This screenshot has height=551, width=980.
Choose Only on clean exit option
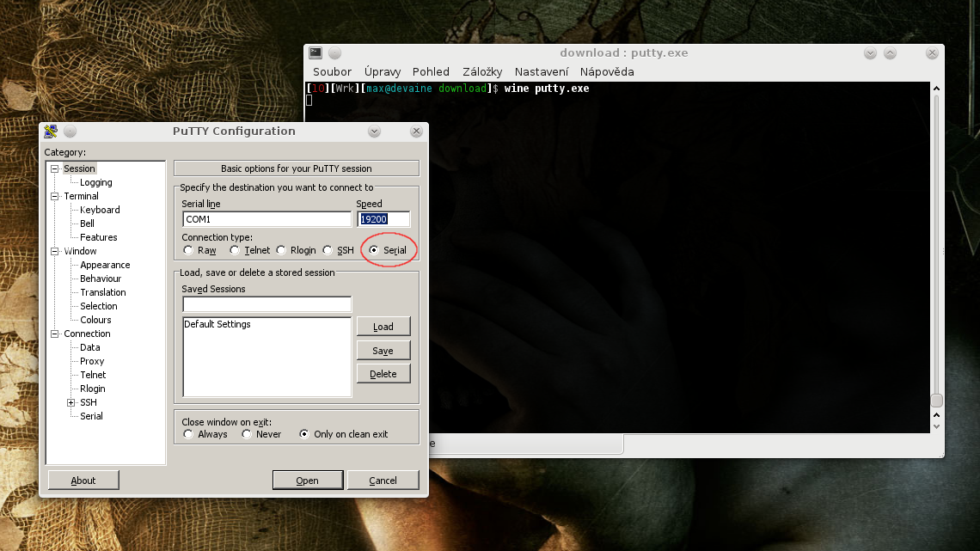[304, 434]
